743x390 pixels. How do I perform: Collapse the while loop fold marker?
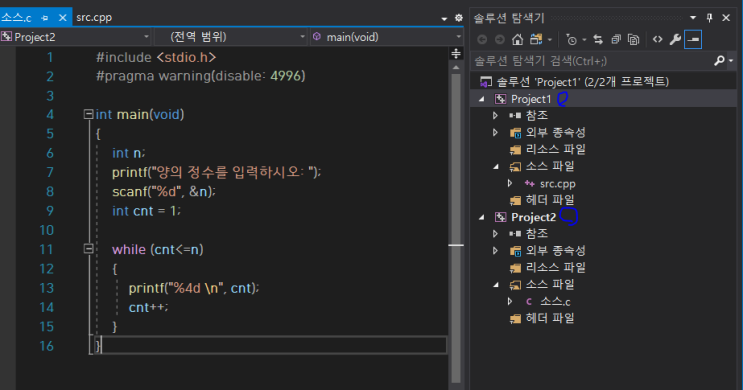pyautogui.click(x=88, y=249)
